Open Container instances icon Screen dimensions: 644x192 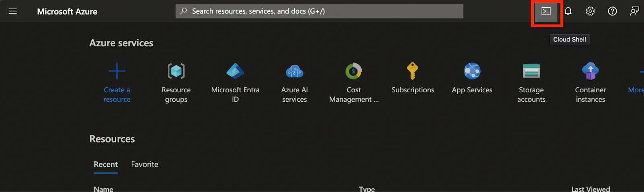tap(590, 71)
